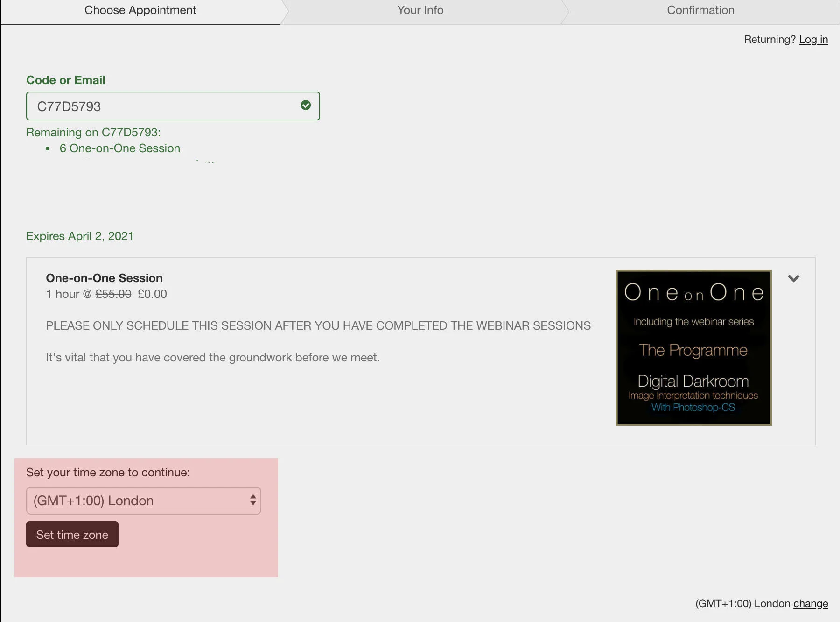Follow the Log in link

(813, 39)
